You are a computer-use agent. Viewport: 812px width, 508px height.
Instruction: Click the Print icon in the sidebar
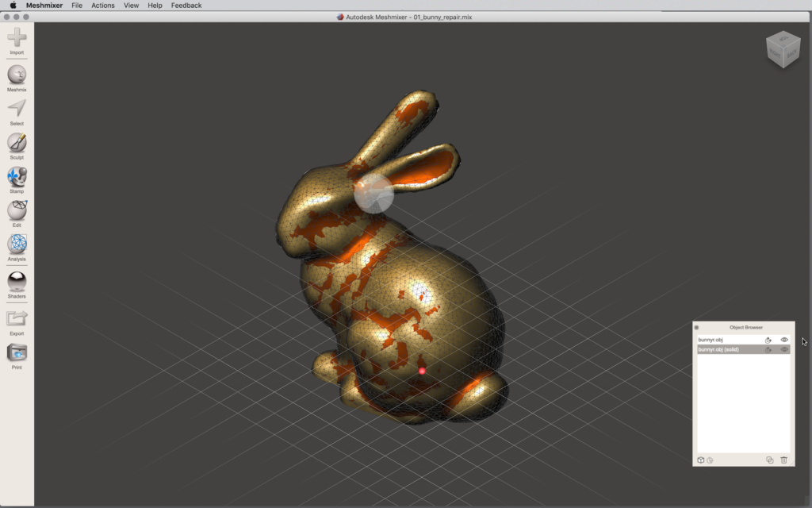[17, 353]
